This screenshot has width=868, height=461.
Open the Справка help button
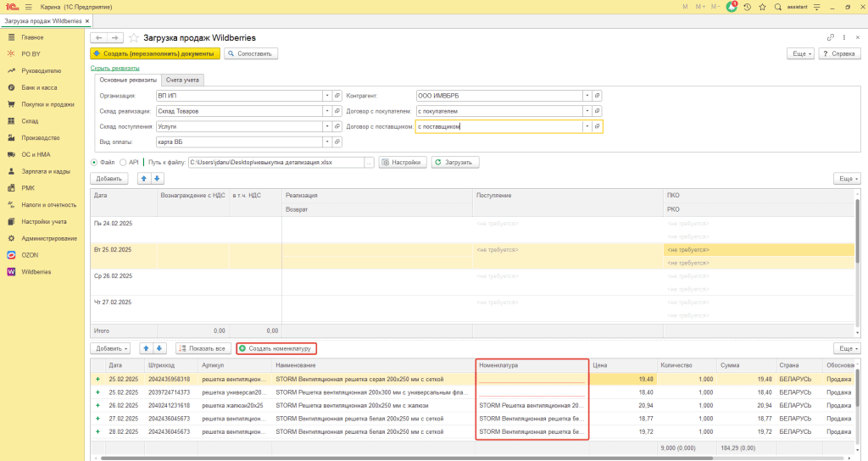pyautogui.click(x=840, y=53)
